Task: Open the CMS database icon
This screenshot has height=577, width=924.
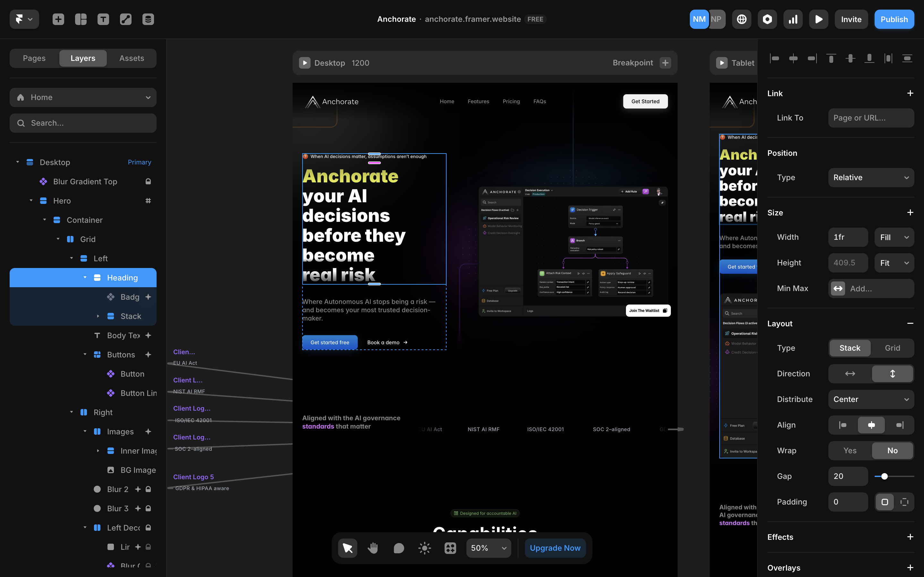Action: 148,19
